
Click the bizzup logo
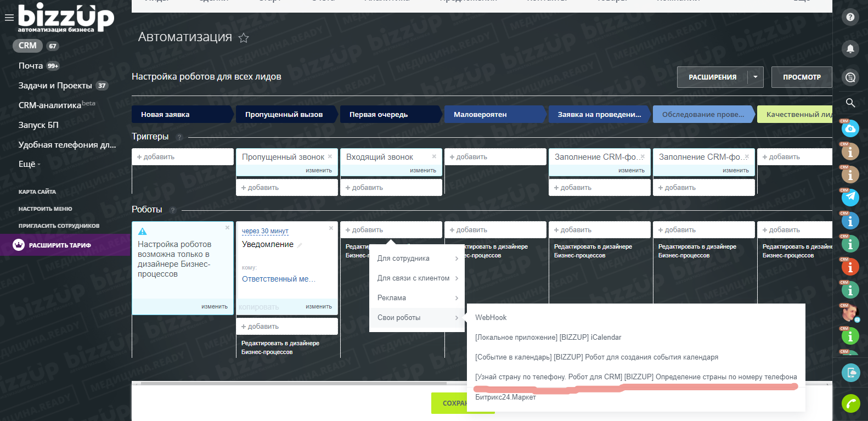pos(66,18)
